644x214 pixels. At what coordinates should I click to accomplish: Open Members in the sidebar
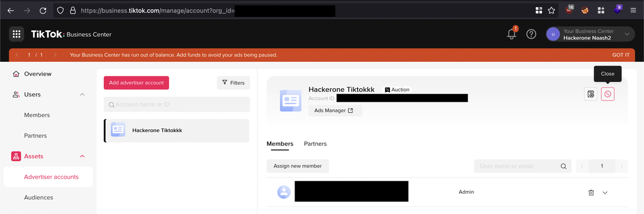point(37,115)
